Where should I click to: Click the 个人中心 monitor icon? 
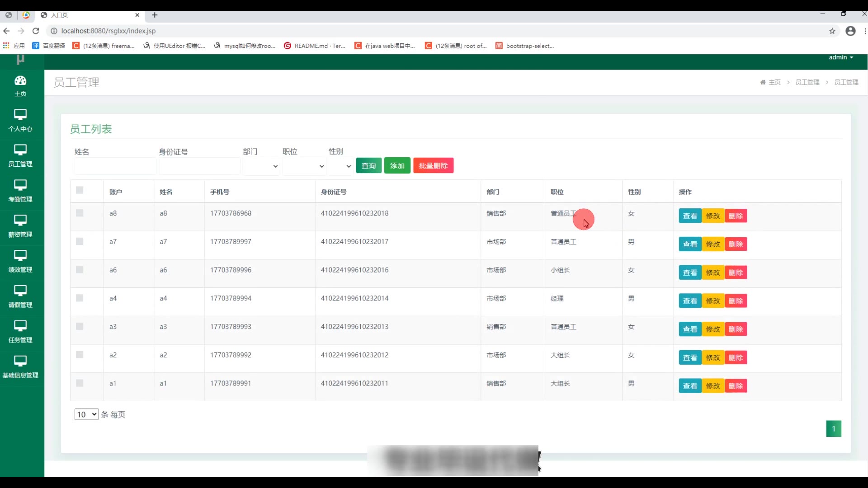[x=20, y=115]
